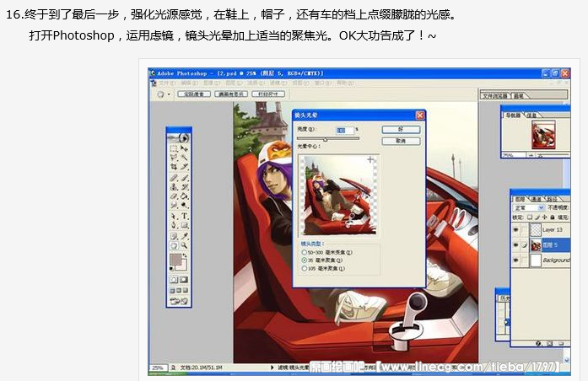The image size is (588, 381).
Task: Select the Clone Stamp tool
Action: tap(174, 186)
